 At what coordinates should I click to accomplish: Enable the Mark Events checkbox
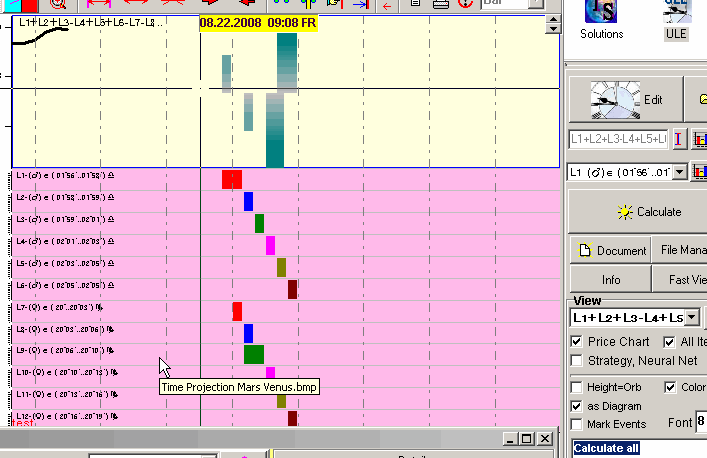coord(576,424)
